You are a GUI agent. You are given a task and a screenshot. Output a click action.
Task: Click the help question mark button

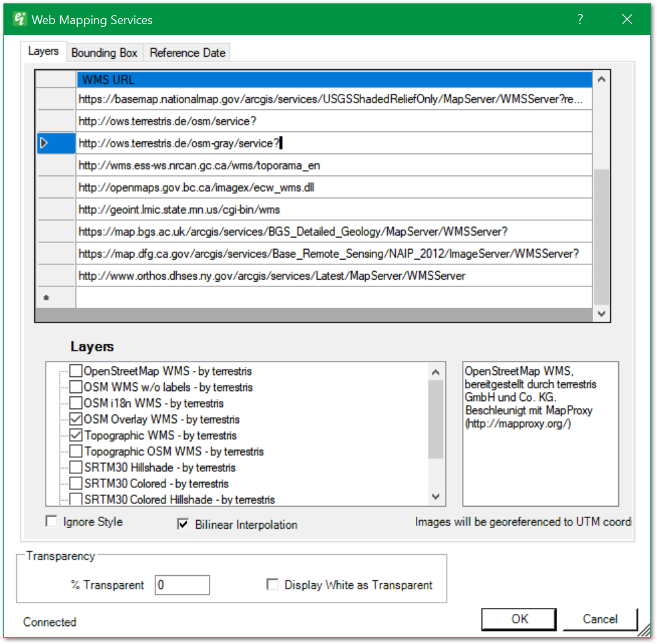(x=580, y=19)
